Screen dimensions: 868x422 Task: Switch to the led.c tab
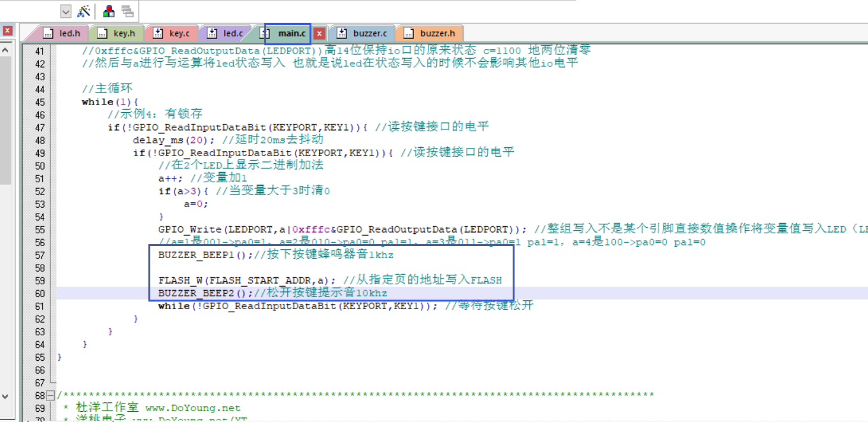coord(226,33)
